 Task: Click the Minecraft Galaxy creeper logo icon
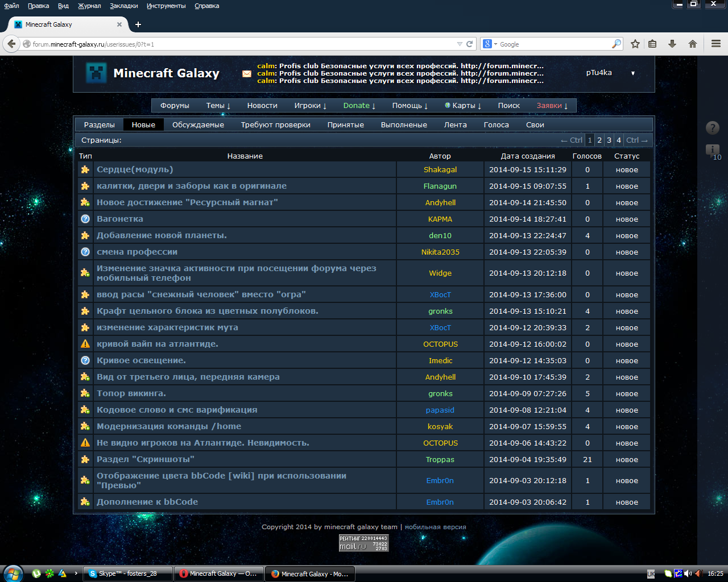coord(96,73)
